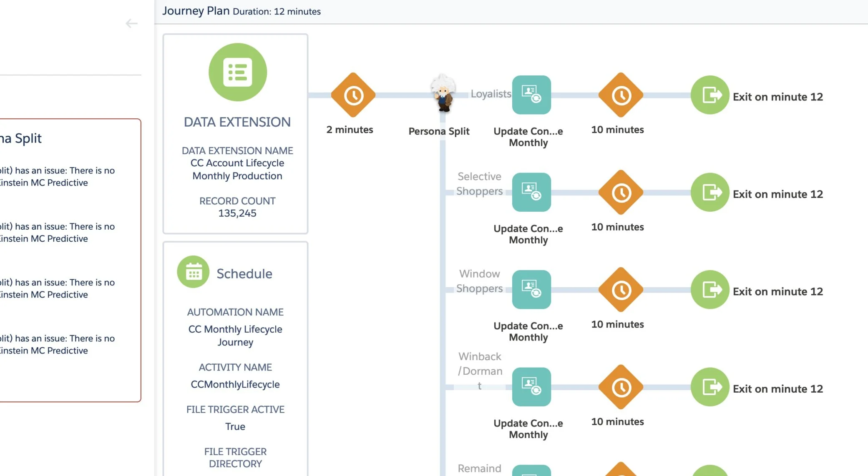Click Exit icon on Window Shoppers path

709,290
